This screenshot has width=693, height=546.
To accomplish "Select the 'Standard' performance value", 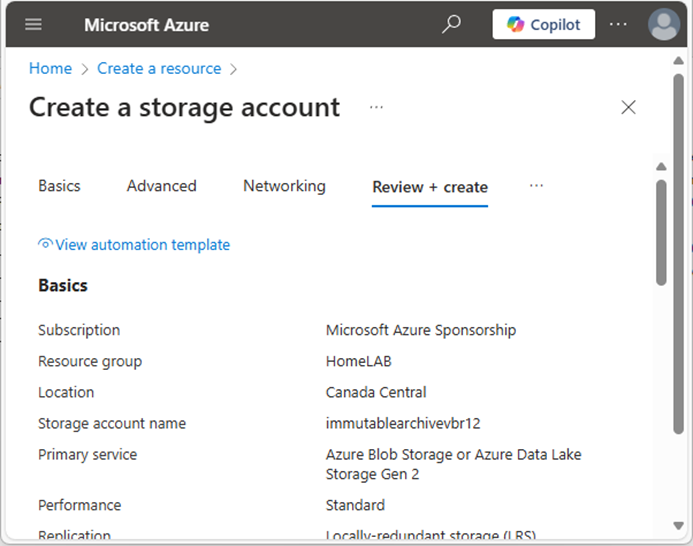I will 355,505.
